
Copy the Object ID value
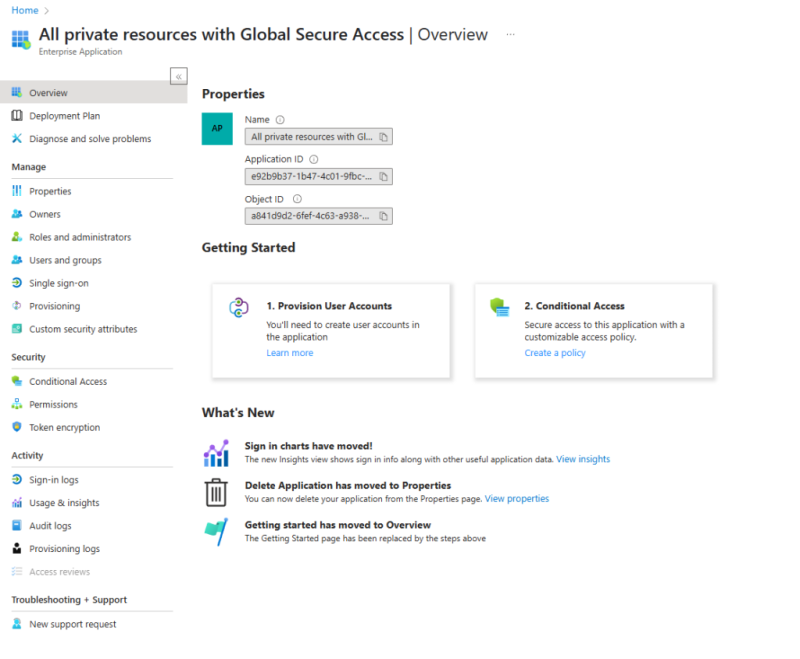pyautogui.click(x=384, y=216)
